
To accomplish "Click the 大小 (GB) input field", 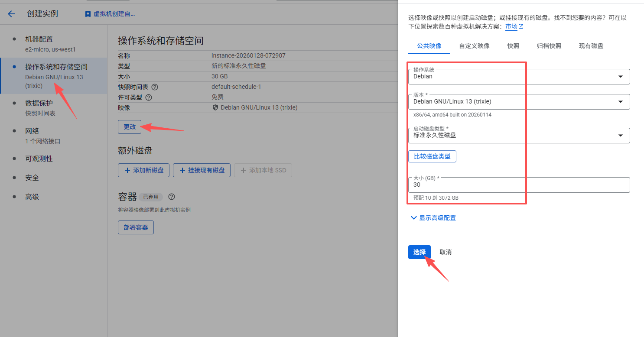I will (x=518, y=185).
